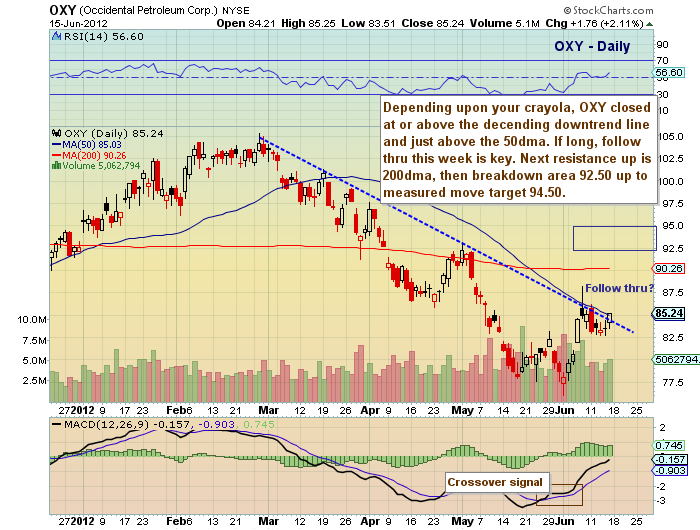The image size is (700, 530).
Task: Click the 90.26 moving average tag
Action: pyautogui.click(x=668, y=268)
